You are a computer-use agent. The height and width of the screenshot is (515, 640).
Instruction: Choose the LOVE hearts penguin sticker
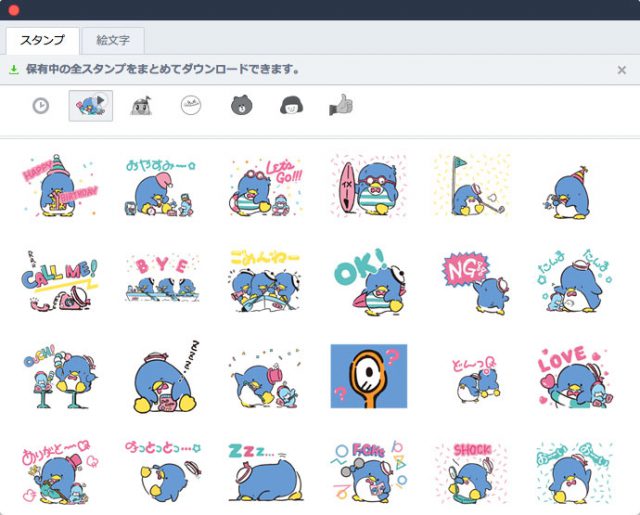pyautogui.click(x=575, y=377)
